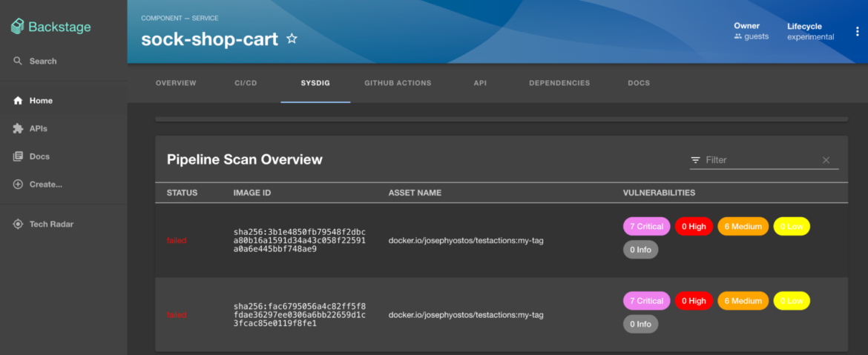Click the sock-shop-cart page title

pos(209,39)
